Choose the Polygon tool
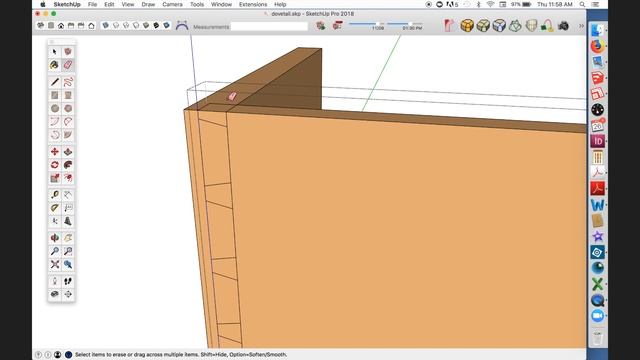Screen dimensions: 640x360 point(68,109)
